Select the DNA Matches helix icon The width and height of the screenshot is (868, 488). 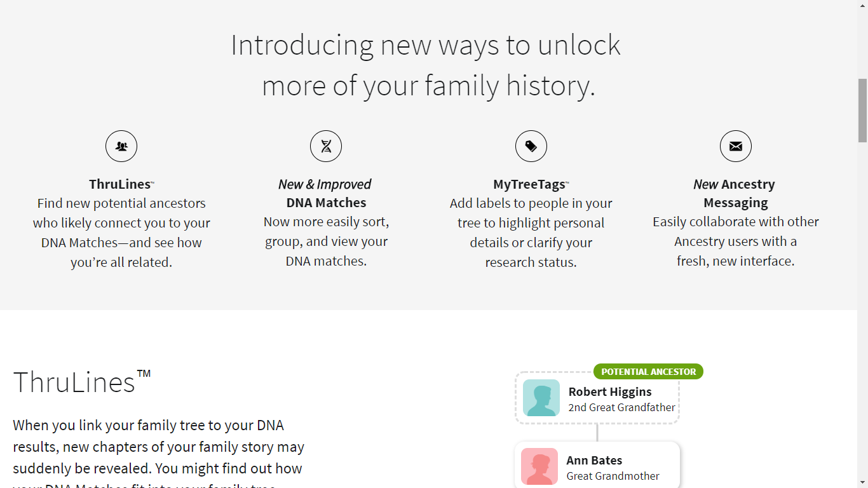(325, 146)
